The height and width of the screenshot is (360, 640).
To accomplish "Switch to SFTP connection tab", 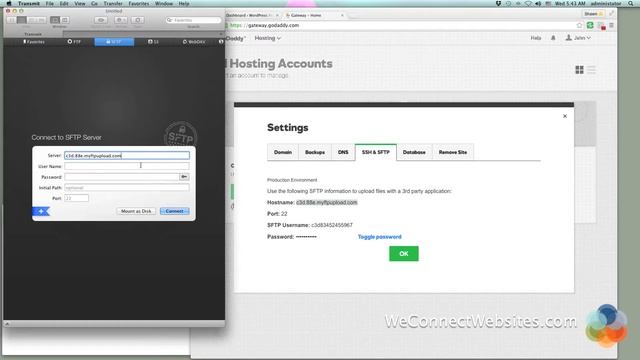I will point(114,42).
